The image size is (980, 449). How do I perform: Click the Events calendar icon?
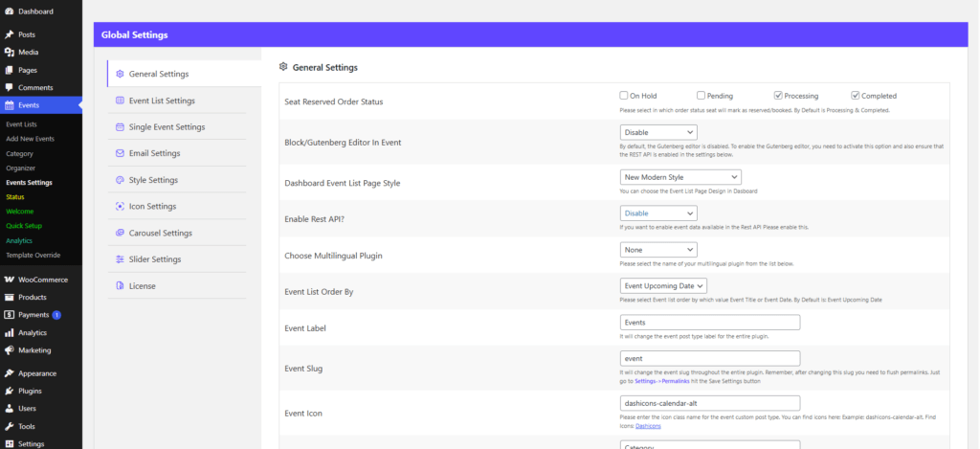pos(9,105)
